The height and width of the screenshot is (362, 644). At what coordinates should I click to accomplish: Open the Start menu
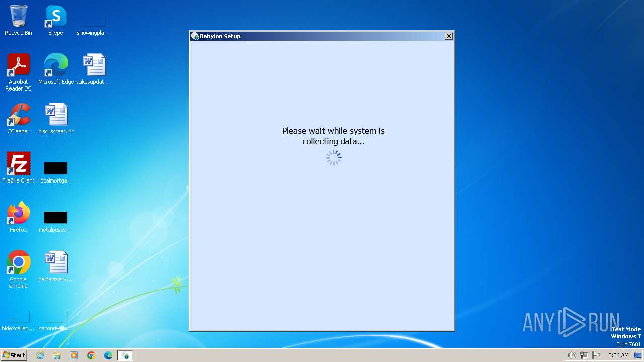coord(14,355)
